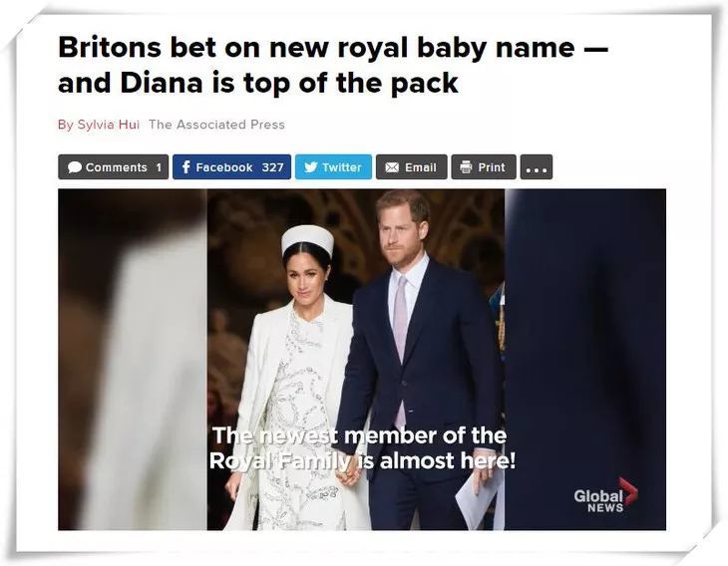
Task: Click the Email share button label
Action: [421, 167]
